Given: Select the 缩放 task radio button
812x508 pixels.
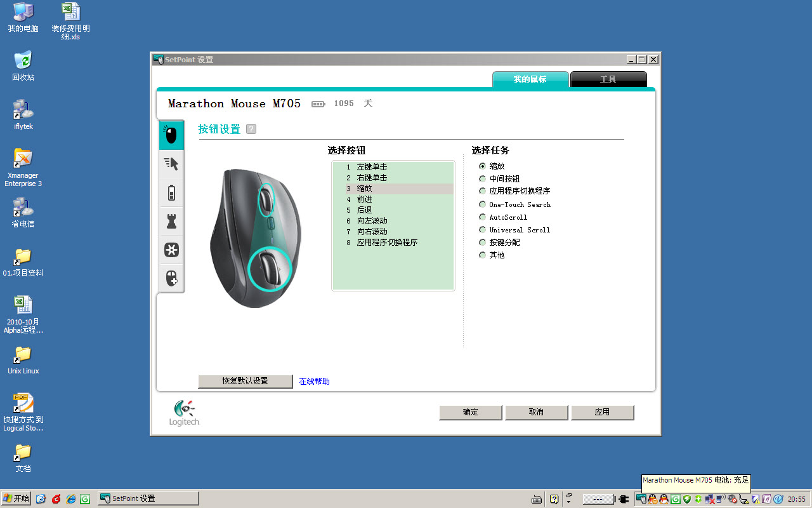Looking at the screenshot, I should point(482,166).
